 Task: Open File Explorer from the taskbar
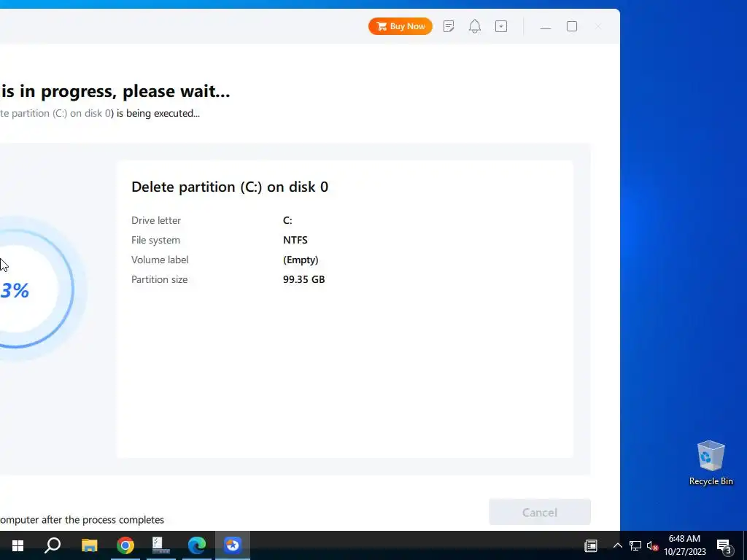[89, 545]
